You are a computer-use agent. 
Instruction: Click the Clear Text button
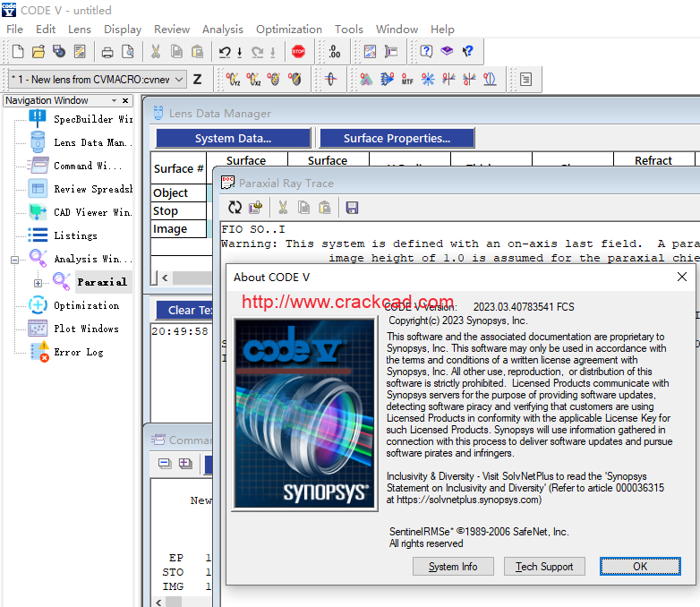pyautogui.click(x=184, y=310)
